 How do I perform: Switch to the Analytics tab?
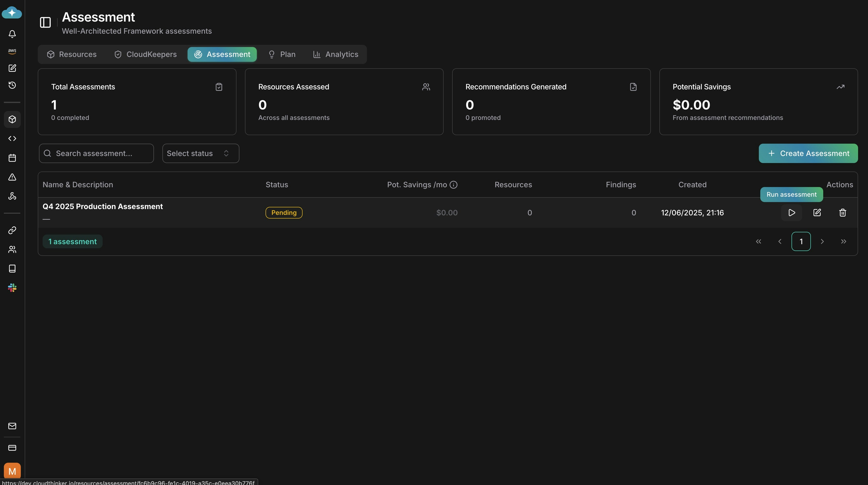click(x=336, y=54)
